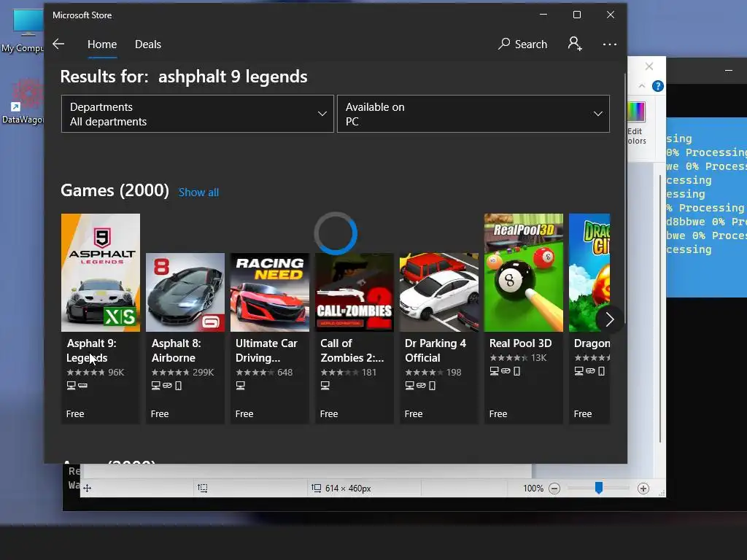This screenshot has height=560, width=747.
Task: Close the Paint window
Action: tap(649, 66)
